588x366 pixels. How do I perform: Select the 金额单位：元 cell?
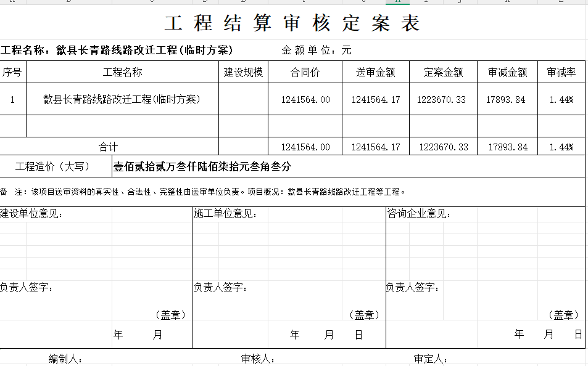pyautogui.click(x=317, y=51)
